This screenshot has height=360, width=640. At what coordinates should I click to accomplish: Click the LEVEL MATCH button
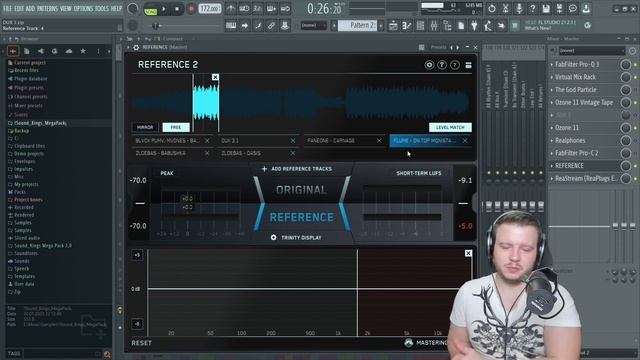450,127
